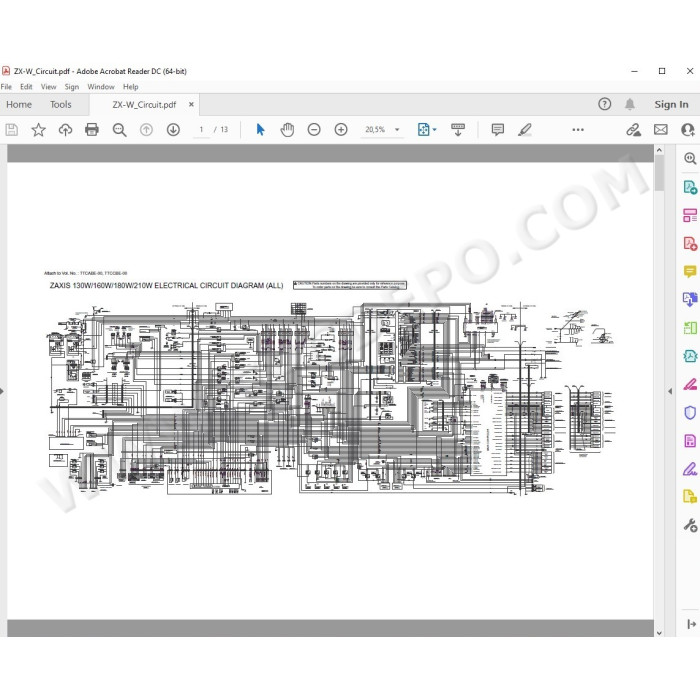This screenshot has height=700, width=700.
Task: Add document to starred with star icon
Action: [38, 130]
